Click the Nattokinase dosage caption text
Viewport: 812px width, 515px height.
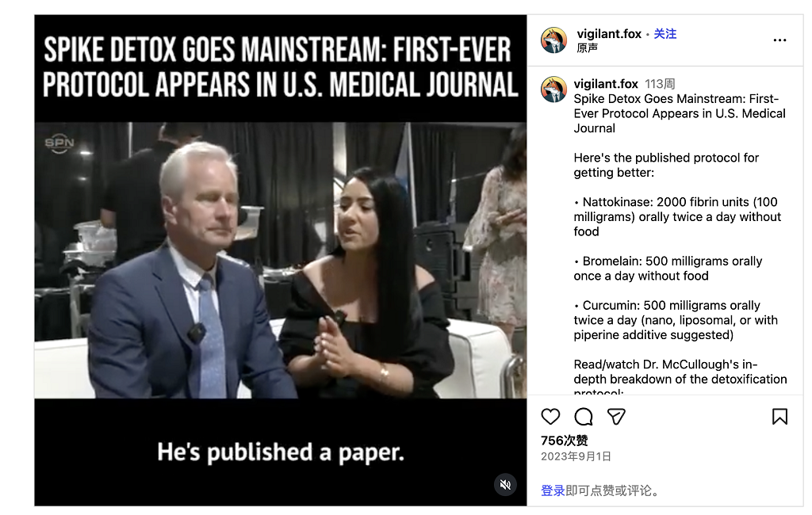(x=677, y=217)
